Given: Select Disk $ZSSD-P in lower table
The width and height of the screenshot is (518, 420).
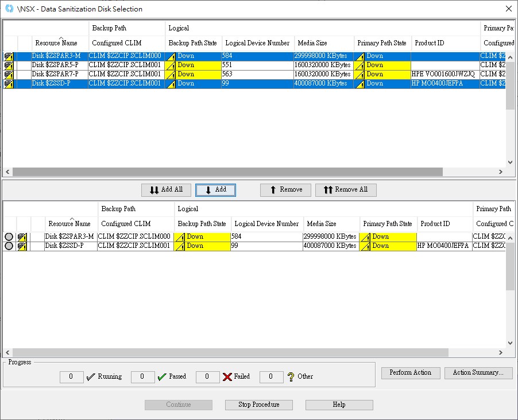Looking at the screenshot, I should tap(254, 246).
